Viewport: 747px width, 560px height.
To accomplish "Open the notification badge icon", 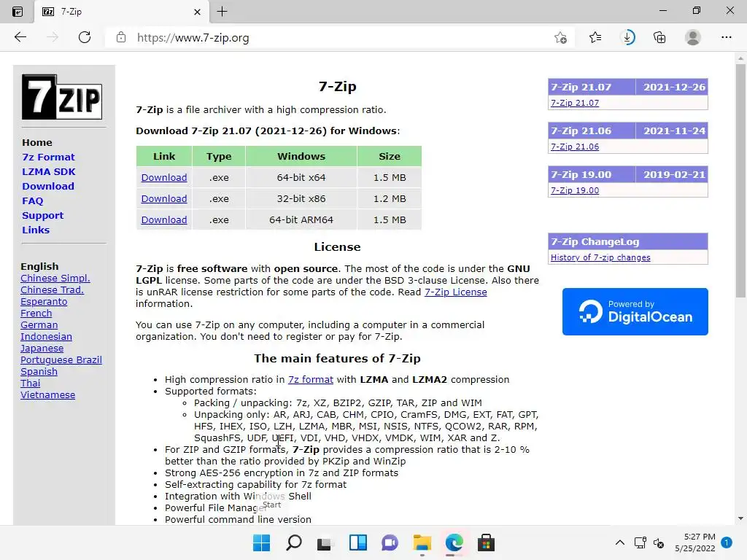I will 727,542.
